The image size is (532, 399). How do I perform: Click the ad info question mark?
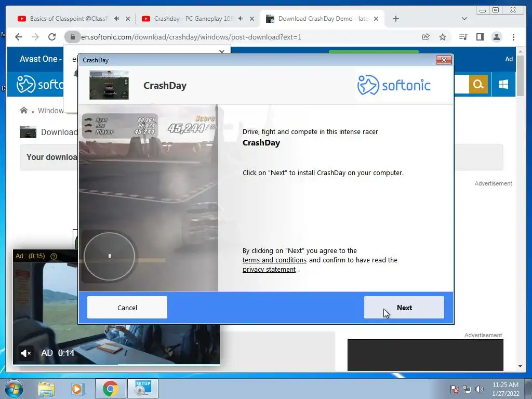coord(54,256)
